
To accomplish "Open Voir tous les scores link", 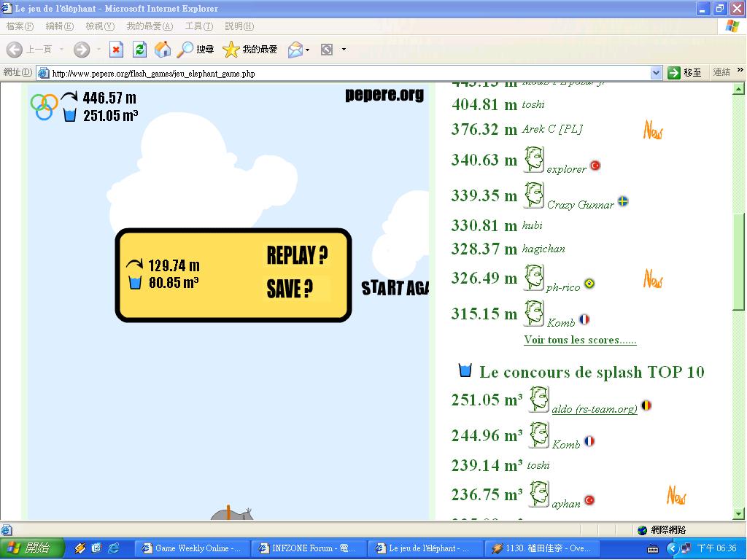I will coord(580,340).
